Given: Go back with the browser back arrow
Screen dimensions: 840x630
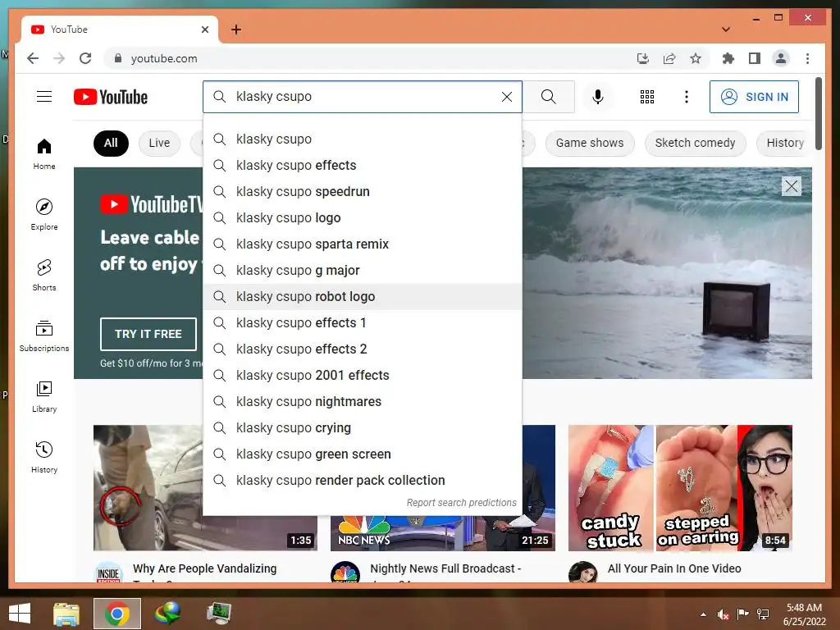Looking at the screenshot, I should pyautogui.click(x=33, y=58).
